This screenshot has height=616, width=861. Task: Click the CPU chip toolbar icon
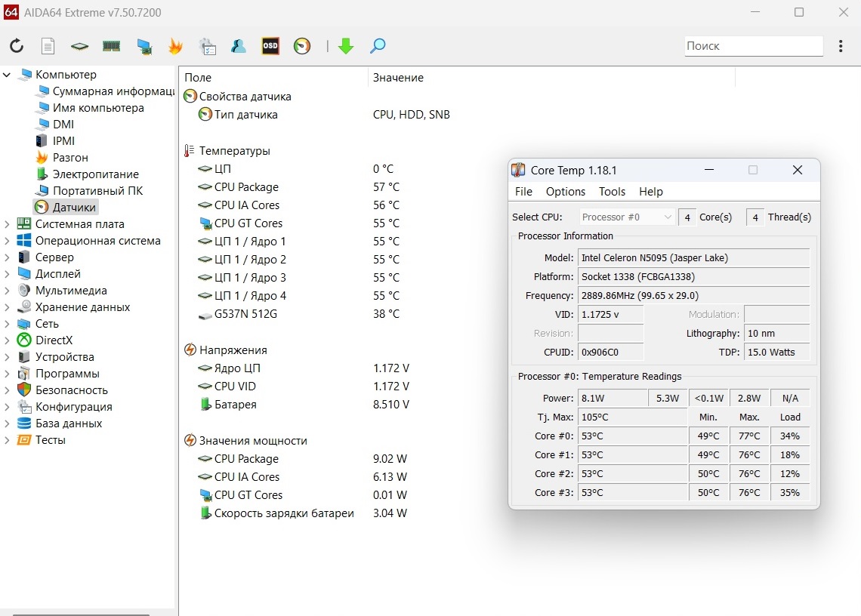(x=79, y=46)
